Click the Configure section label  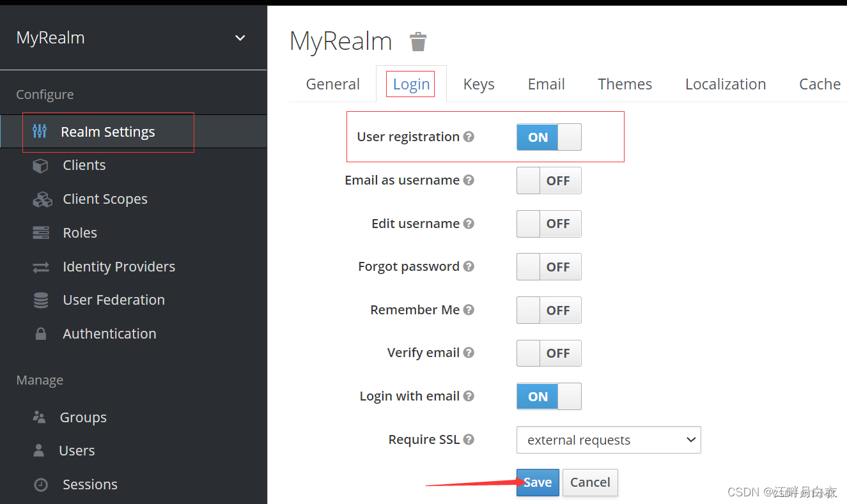tap(45, 95)
